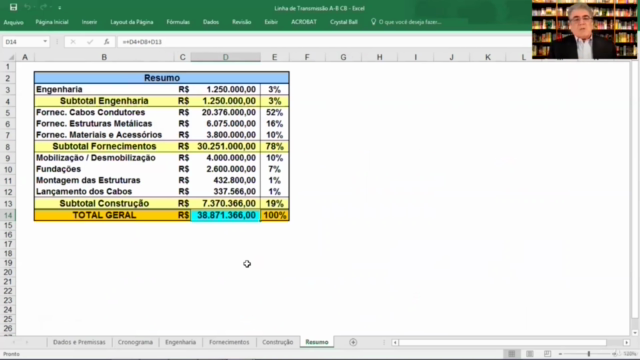Image resolution: width=640 pixels, height=360 pixels.
Task: Click the 30.251.000,00 subtotal value
Action: [226, 147]
